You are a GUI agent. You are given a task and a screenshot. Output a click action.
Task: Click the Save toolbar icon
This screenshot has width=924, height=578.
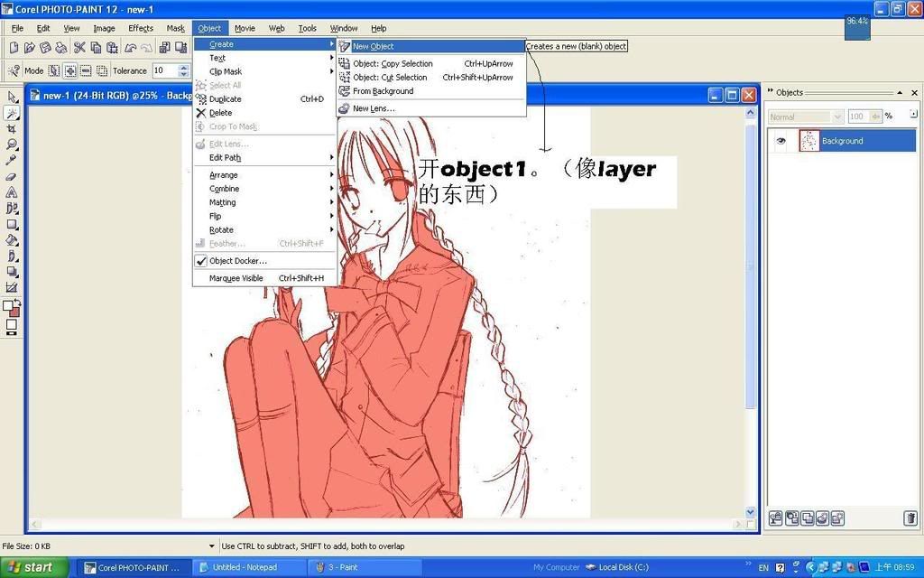click(45, 48)
